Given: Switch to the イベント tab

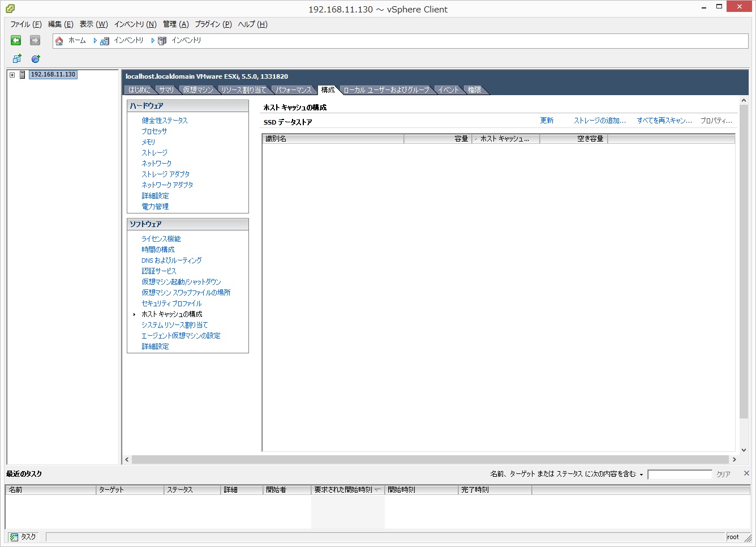Looking at the screenshot, I should pyautogui.click(x=448, y=90).
